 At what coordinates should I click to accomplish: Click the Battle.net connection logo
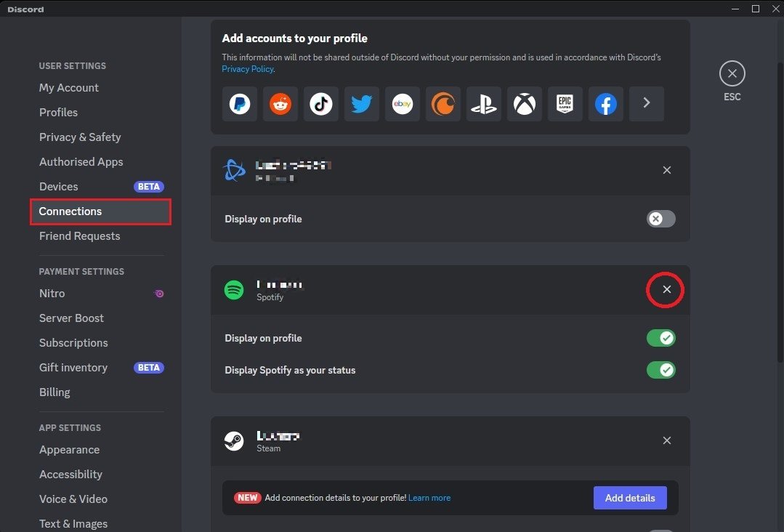[x=234, y=170]
